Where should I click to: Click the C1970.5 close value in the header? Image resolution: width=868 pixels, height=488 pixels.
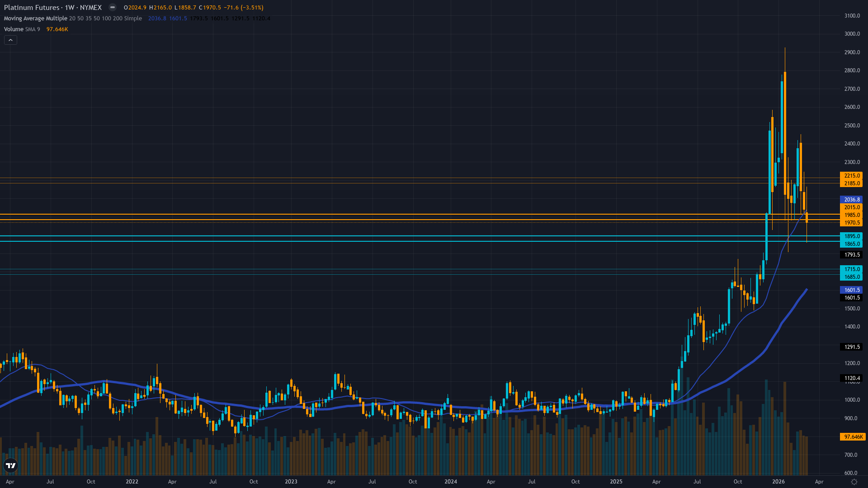(210, 8)
